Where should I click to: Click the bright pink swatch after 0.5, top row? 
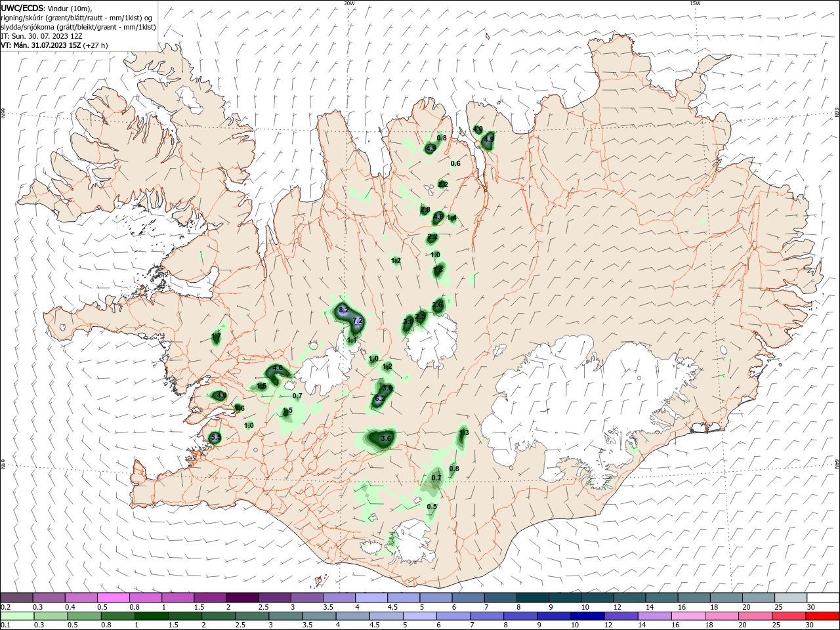point(114,598)
